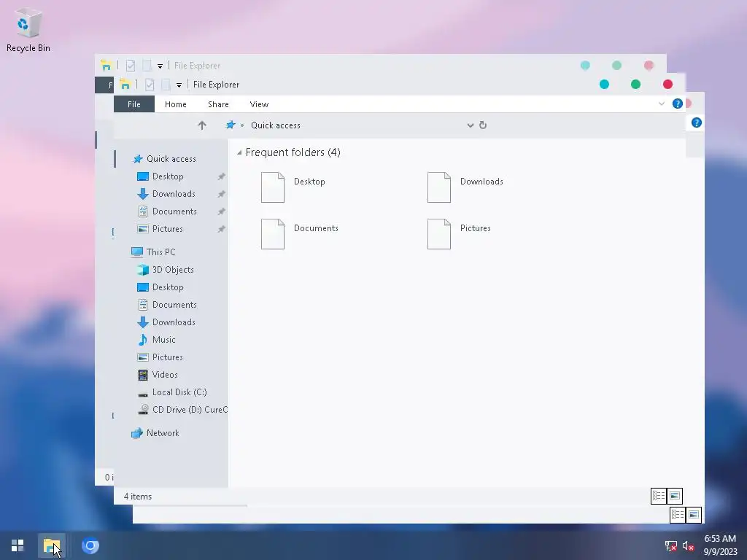Viewport: 747px width, 560px height.
Task: Open the pinned Desktop under Quick access in the sidebar
Action: click(168, 176)
